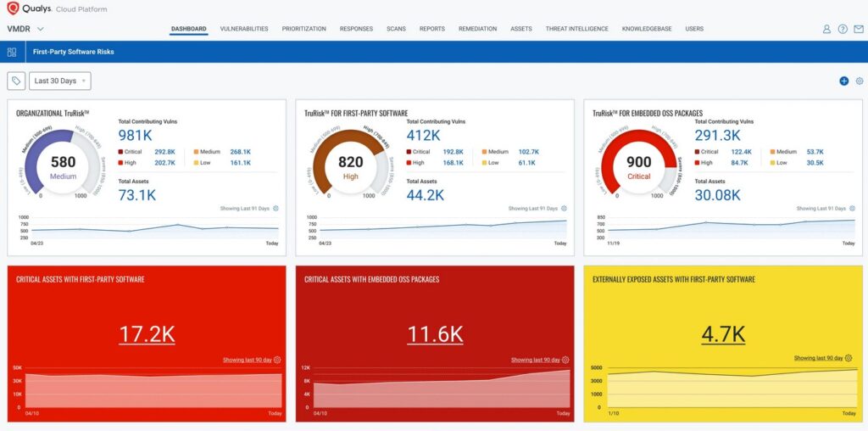
Task: Select the Threat Intelligence tab
Action: tap(576, 29)
